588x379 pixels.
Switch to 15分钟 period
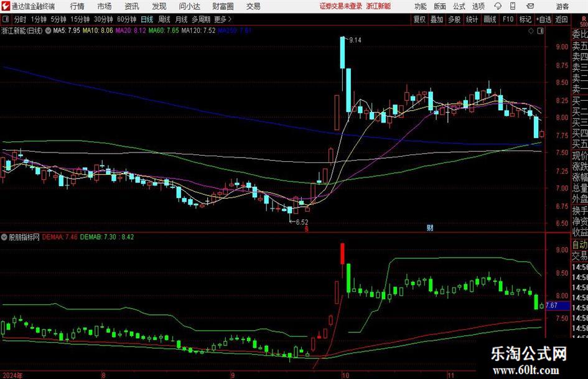tap(80, 19)
